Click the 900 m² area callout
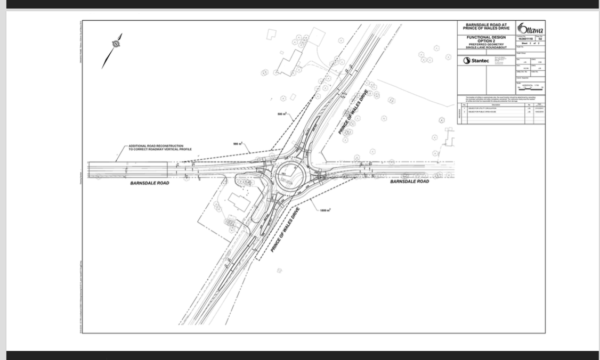This screenshot has height=360, width=600. 238,144
